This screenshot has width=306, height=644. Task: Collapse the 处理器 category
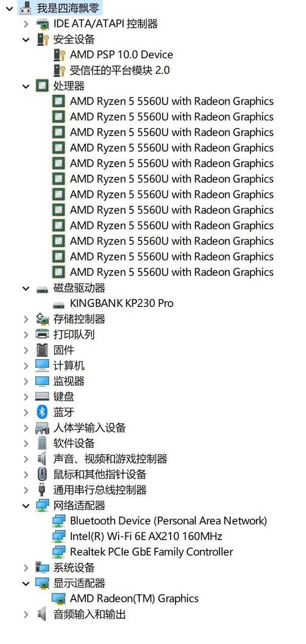click(26, 86)
